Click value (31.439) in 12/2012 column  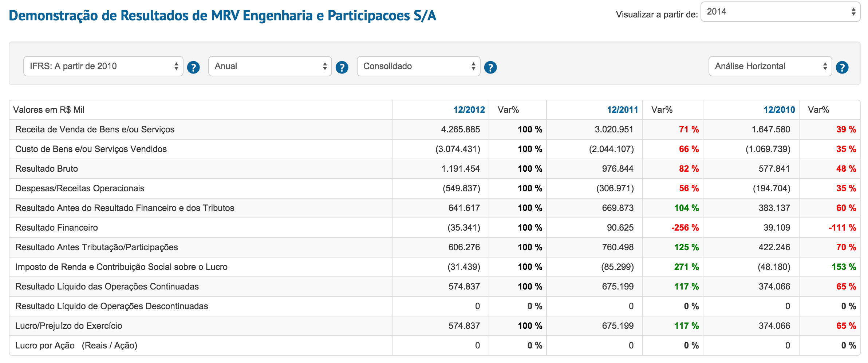pyautogui.click(x=464, y=267)
